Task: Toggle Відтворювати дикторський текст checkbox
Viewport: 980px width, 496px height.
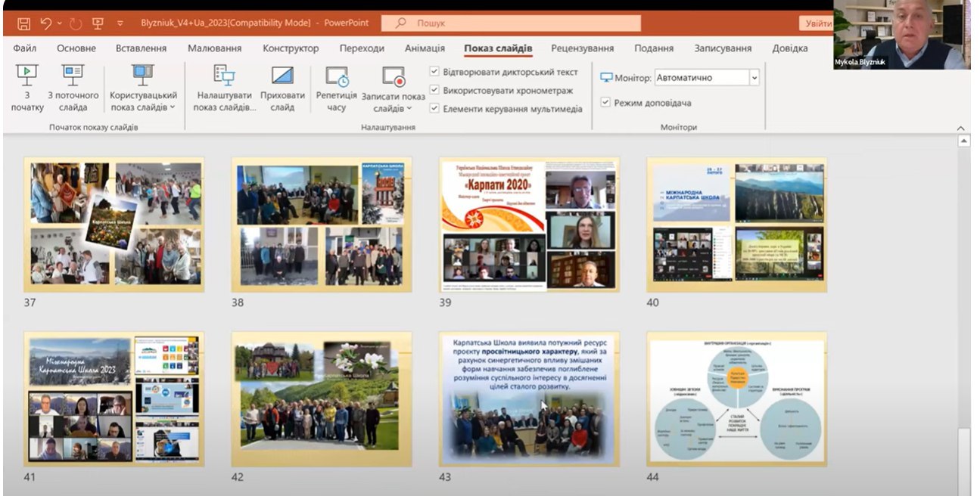Action: point(434,72)
